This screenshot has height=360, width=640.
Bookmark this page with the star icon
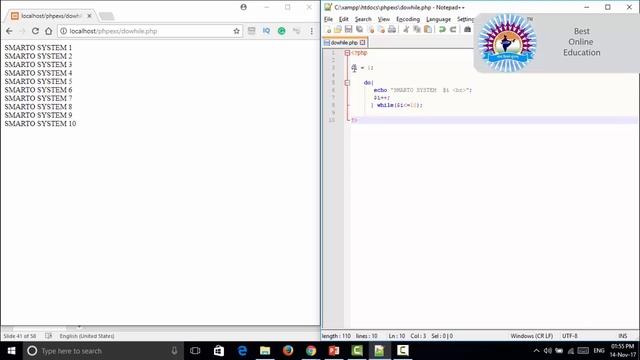(236, 31)
